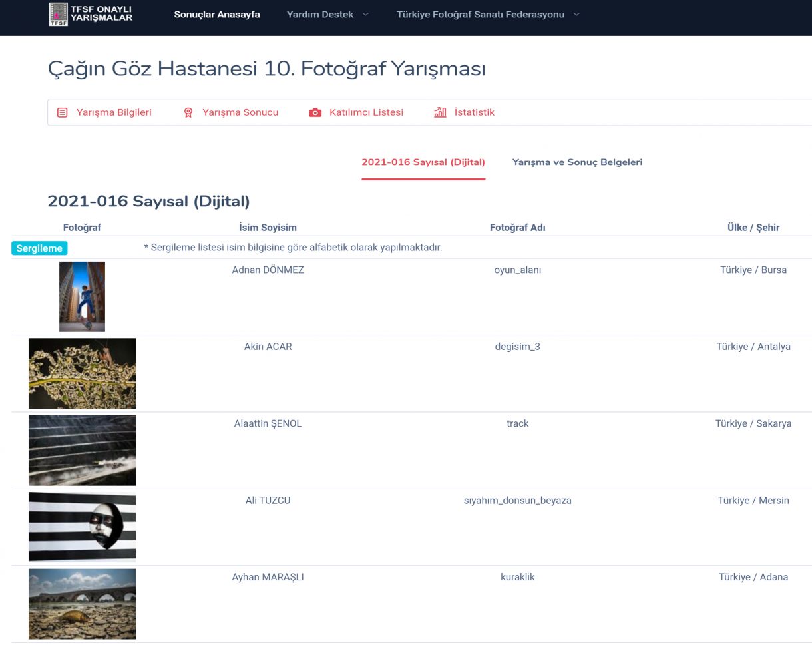Click the Ülke / Şehir column header

[x=753, y=227]
